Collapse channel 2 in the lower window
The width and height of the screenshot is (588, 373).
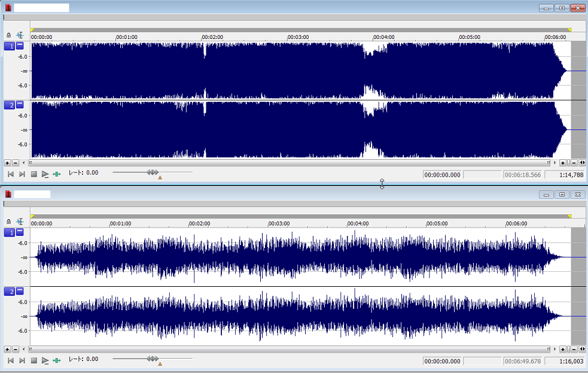[x=20, y=291]
